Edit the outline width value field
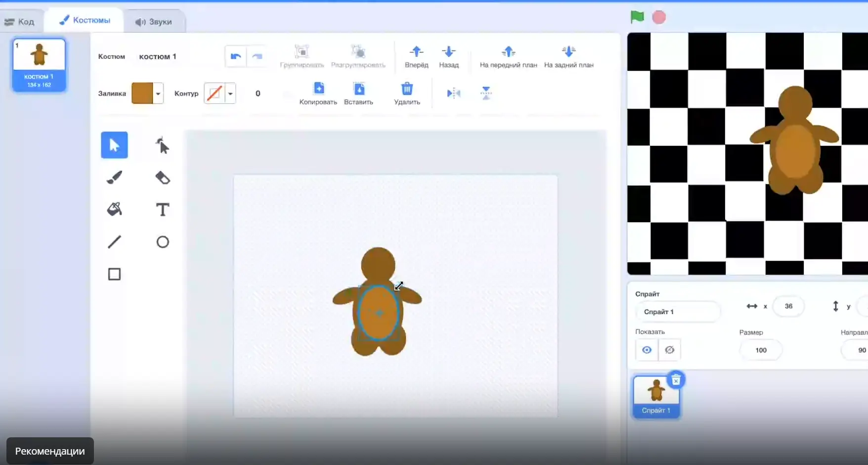The width and height of the screenshot is (868, 465). [258, 93]
